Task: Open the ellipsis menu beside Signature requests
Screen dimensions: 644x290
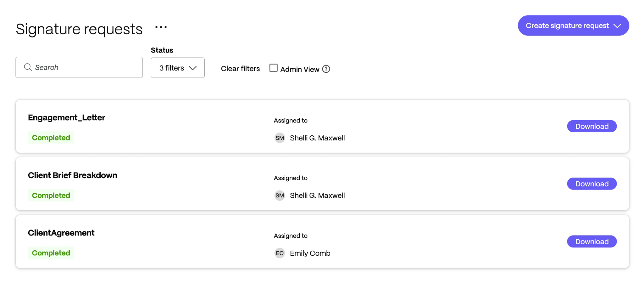Action: pyautogui.click(x=161, y=27)
